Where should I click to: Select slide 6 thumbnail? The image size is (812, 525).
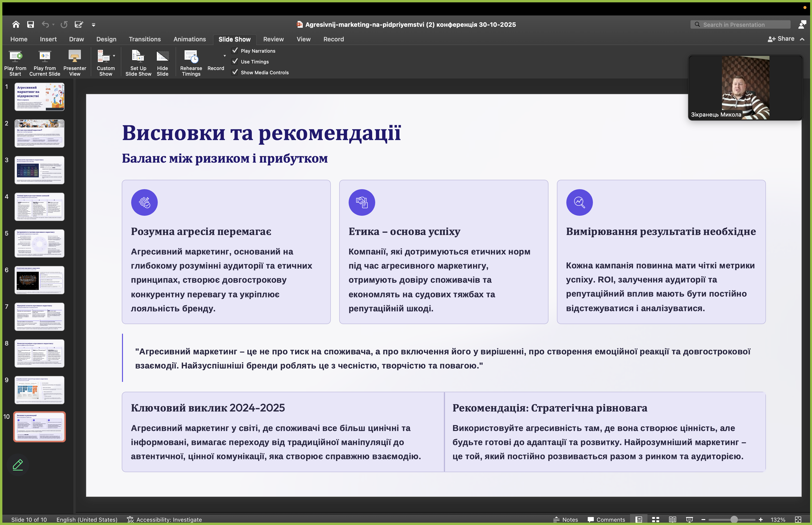pyautogui.click(x=39, y=280)
